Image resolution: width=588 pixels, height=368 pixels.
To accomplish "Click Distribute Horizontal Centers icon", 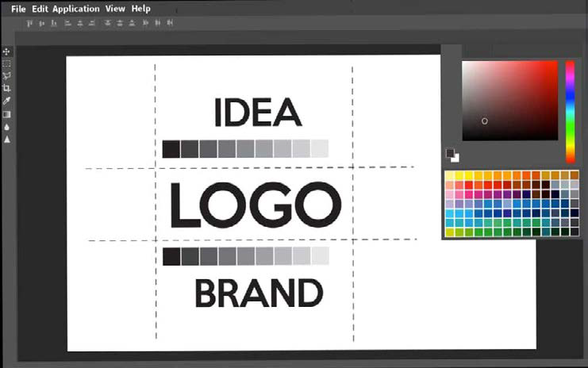I will point(158,23).
